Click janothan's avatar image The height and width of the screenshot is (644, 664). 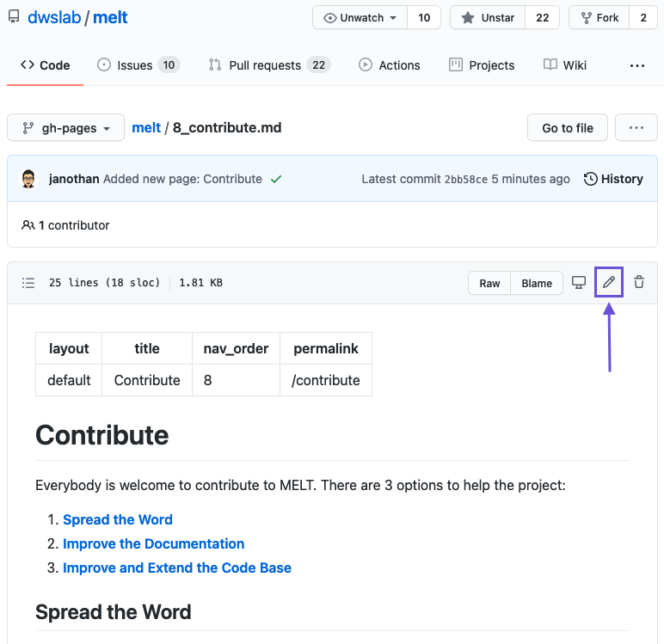pyautogui.click(x=28, y=179)
